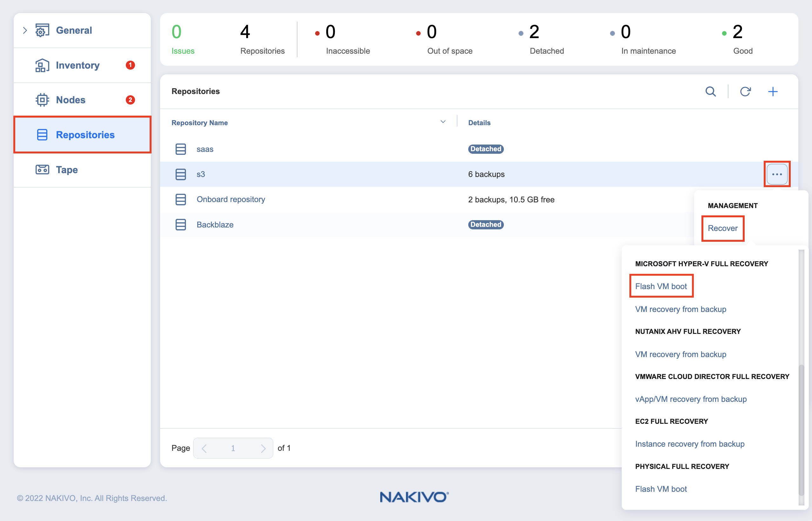Select Flash VM boot under Hyper-V recovery

(661, 287)
